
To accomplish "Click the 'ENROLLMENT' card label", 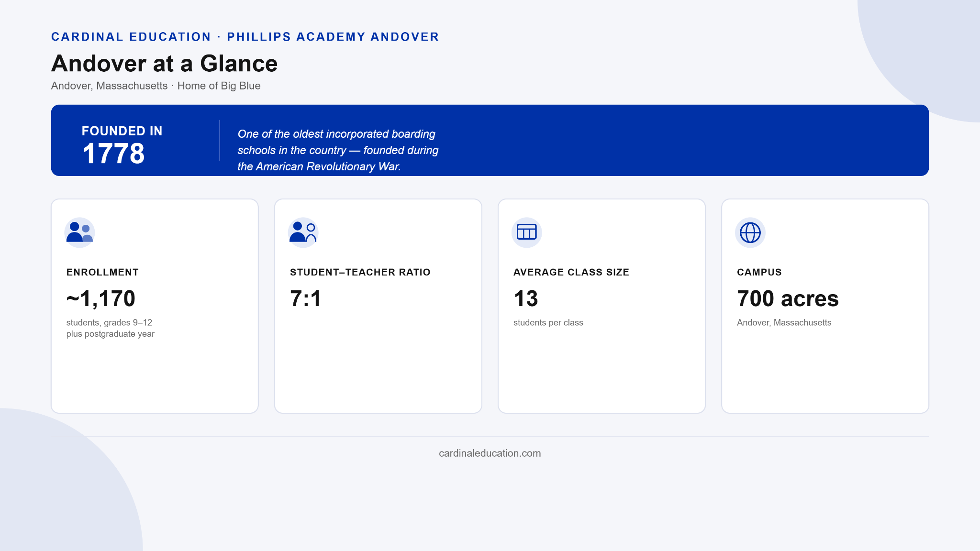I will [x=102, y=272].
